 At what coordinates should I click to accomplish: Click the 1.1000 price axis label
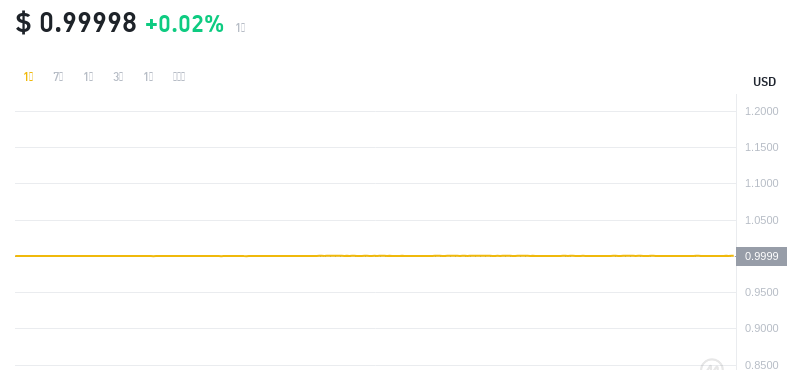[762, 183]
